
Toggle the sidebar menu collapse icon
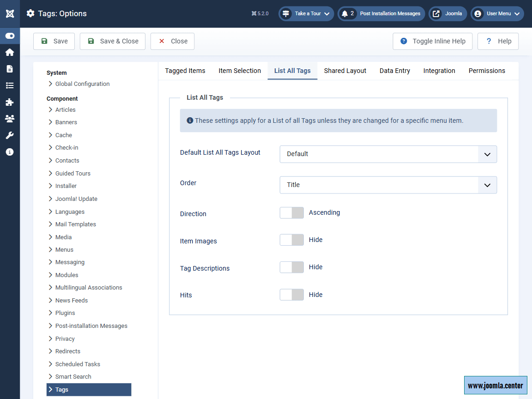pyautogui.click(x=10, y=36)
